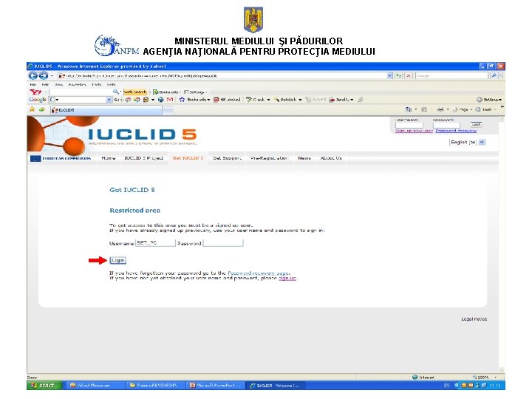This screenshot has width=532, height=399.
Task: Click the main Password field in Restricted area
Action: (x=223, y=243)
